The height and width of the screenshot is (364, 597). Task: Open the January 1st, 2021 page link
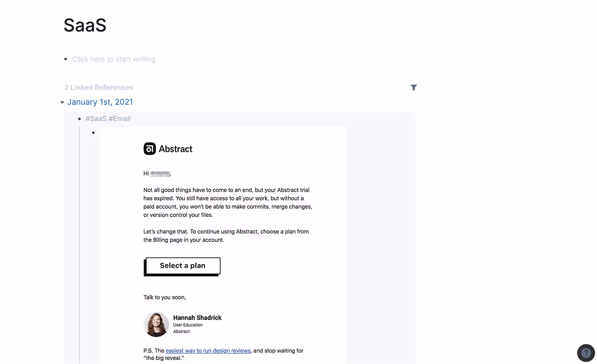[100, 102]
